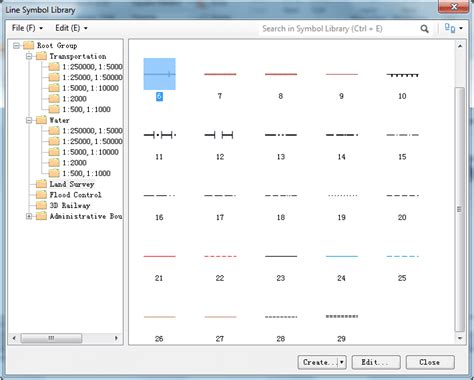Collapse the Transportation tree node

(x=29, y=56)
